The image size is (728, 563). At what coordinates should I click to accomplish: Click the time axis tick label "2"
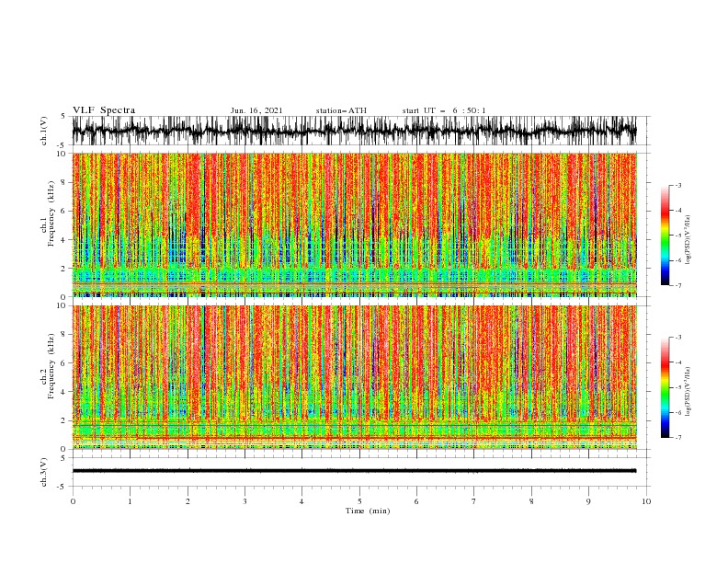(188, 501)
